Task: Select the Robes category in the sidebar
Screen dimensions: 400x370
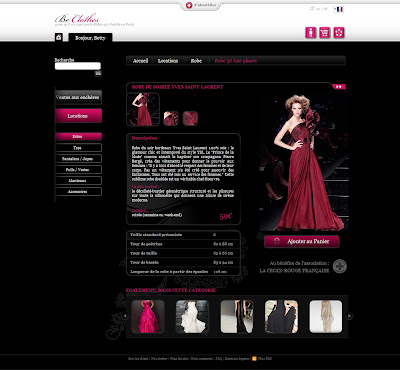Action: 78,137
